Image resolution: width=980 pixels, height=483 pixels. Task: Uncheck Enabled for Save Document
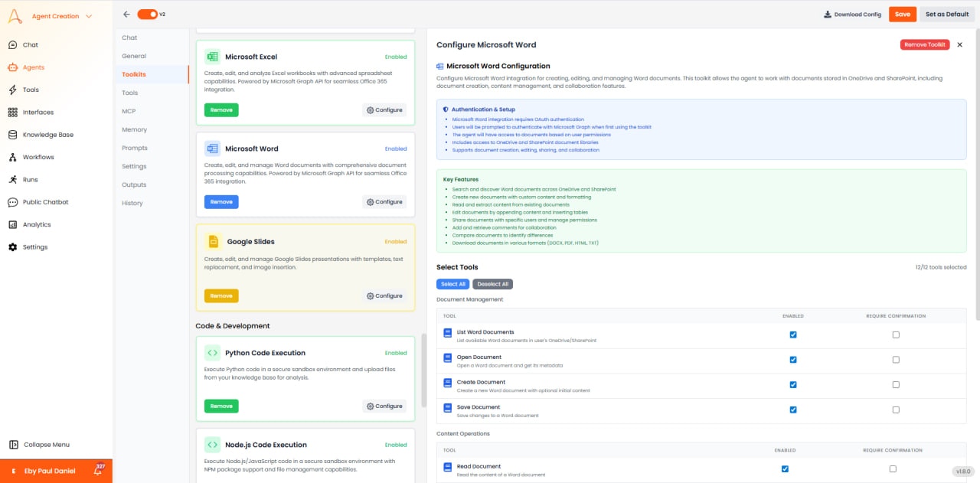click(793, 410)
